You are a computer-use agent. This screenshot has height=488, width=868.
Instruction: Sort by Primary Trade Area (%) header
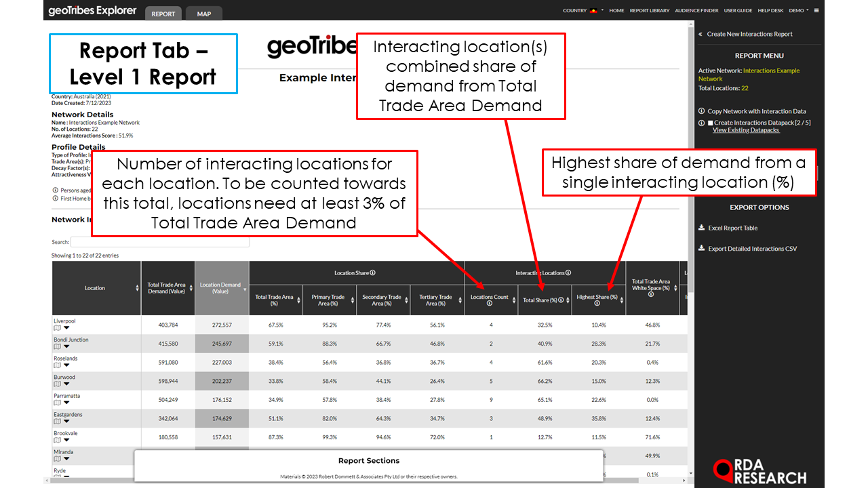329,300
